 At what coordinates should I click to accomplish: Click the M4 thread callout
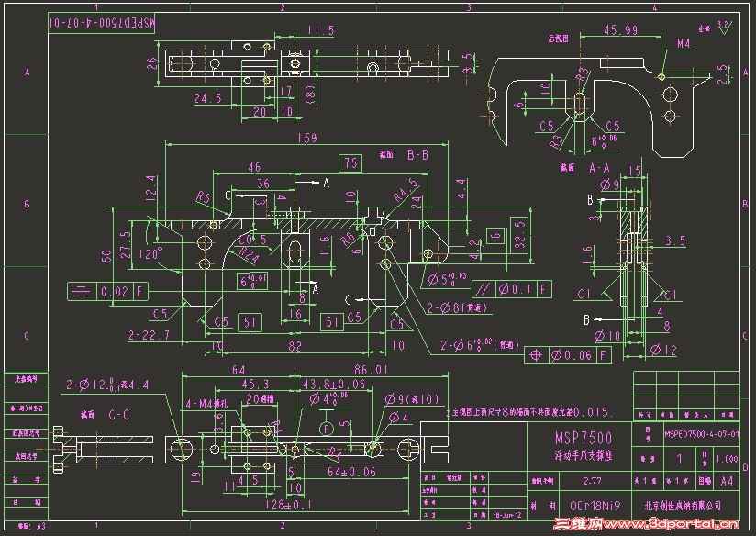click(684, 43)
